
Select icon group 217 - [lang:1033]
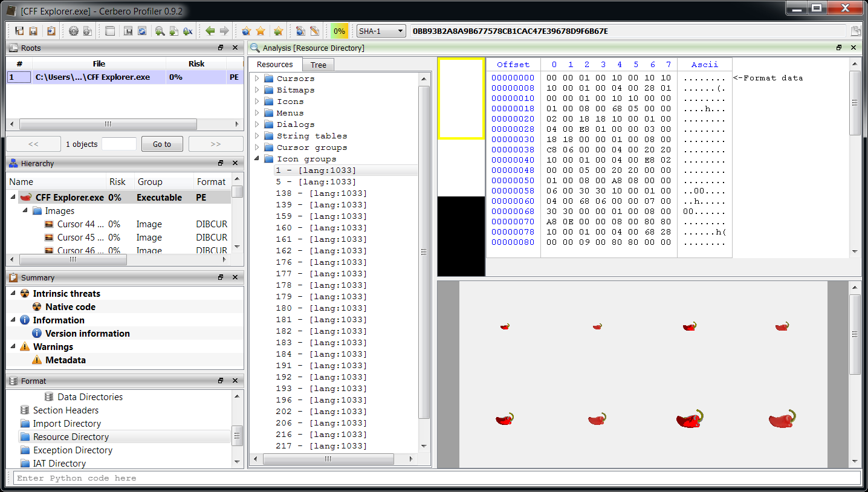point(322,446)
